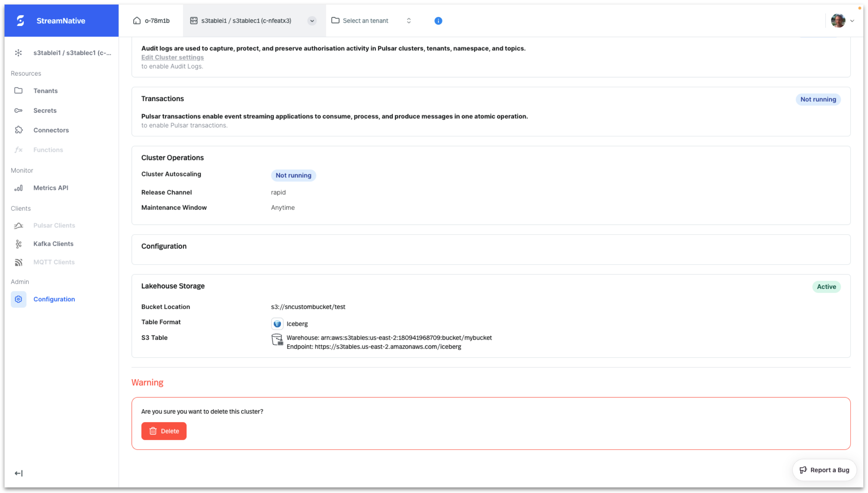Switch to the o-78m1b organization tab
The height and width of the screenshot is (493, 868).
pos(151,20)
